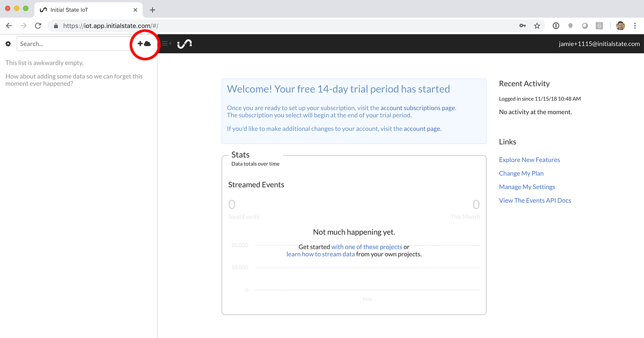Click the create stream bucket cloud icon

coord(144,43)
